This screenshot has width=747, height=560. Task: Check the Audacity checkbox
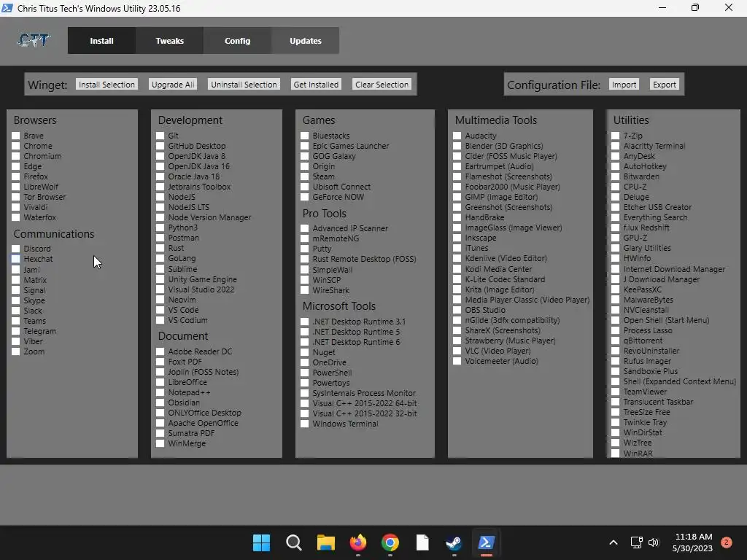coord(457,136)
